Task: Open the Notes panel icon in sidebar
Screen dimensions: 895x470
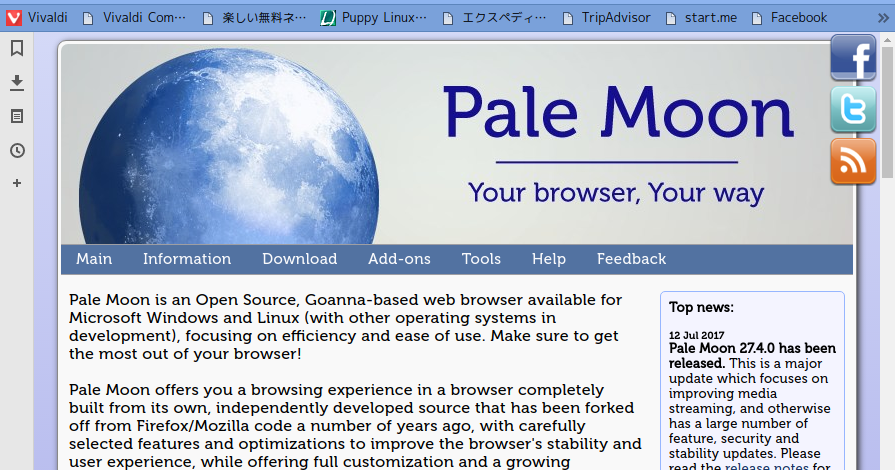Action: (17, 117)
